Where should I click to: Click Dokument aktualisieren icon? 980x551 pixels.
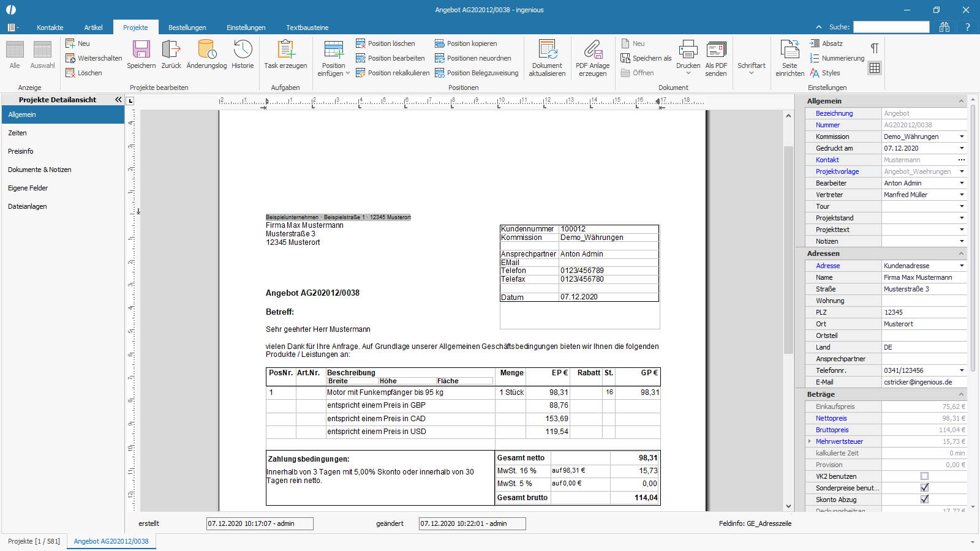pos(547,50)
